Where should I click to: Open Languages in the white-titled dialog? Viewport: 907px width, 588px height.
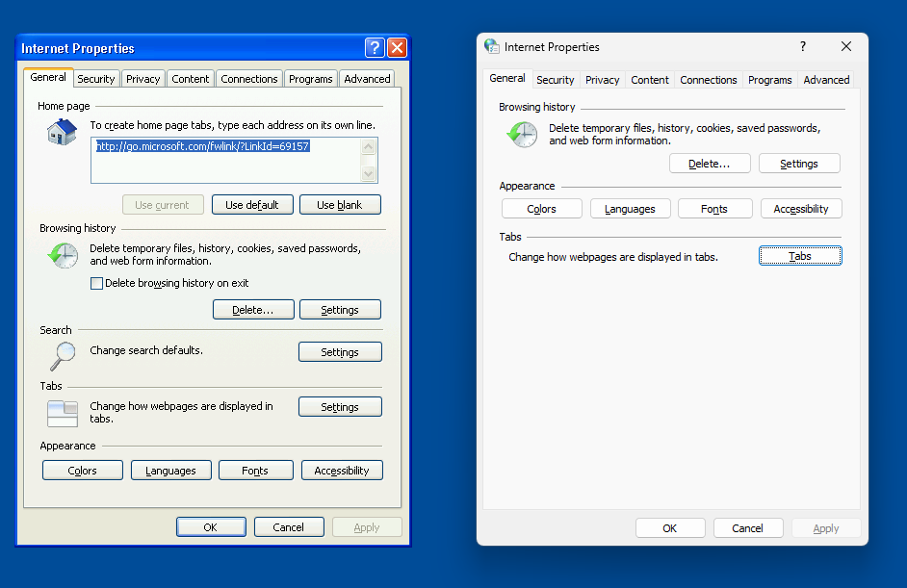click(x=630, y=209)
